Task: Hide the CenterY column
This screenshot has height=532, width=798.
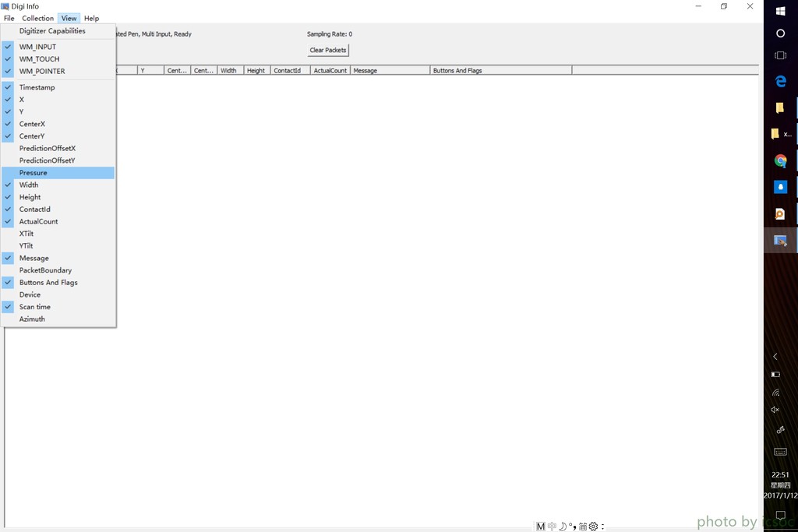Action: pos(58,136)
